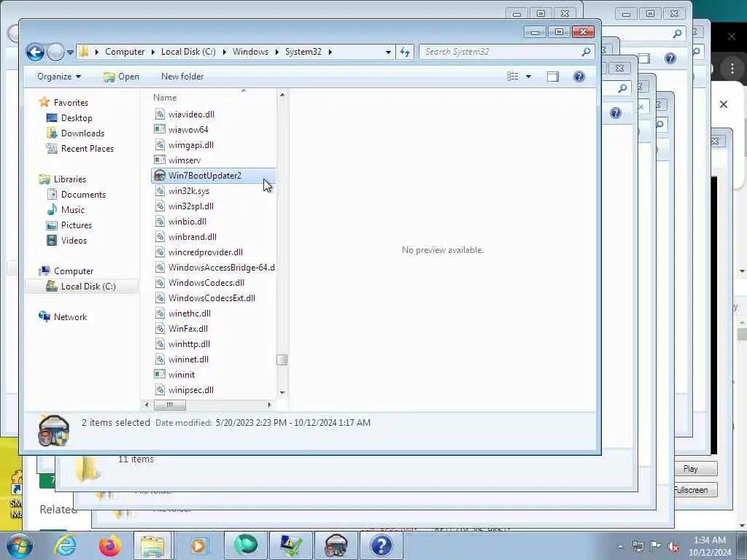This screenshot has height=560, width=747.
Task: Open the Videos library
Action: click(74, 241)
